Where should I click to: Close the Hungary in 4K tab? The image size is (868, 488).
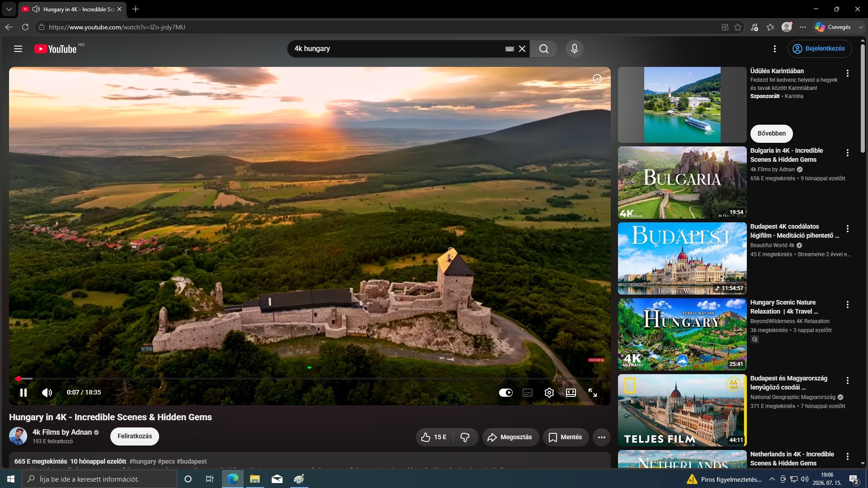coord(119,9)
